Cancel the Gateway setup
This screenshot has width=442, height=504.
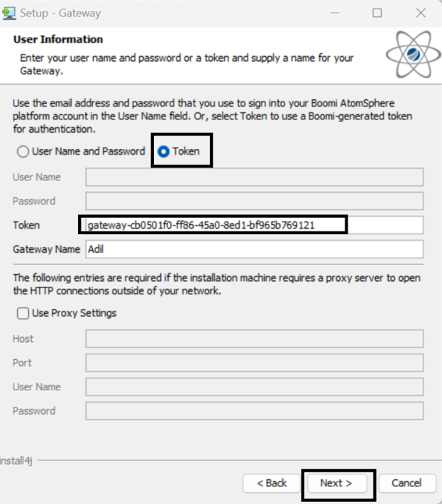click(406, 483)
